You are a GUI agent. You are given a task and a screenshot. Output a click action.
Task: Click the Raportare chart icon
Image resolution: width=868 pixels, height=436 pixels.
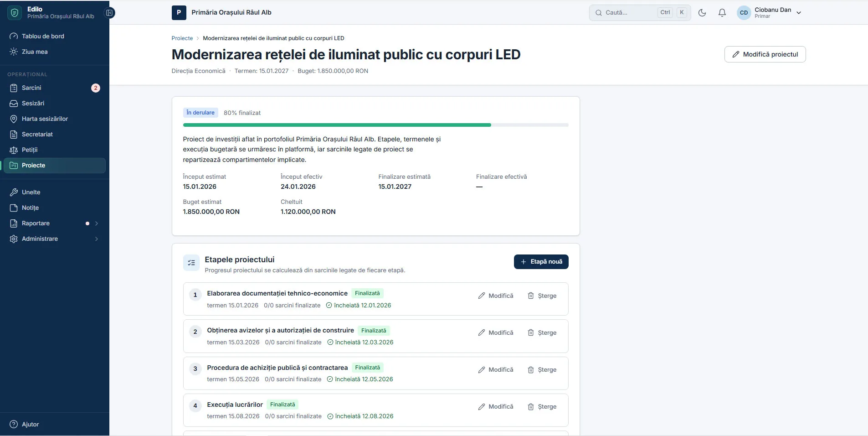pos(14,223)
